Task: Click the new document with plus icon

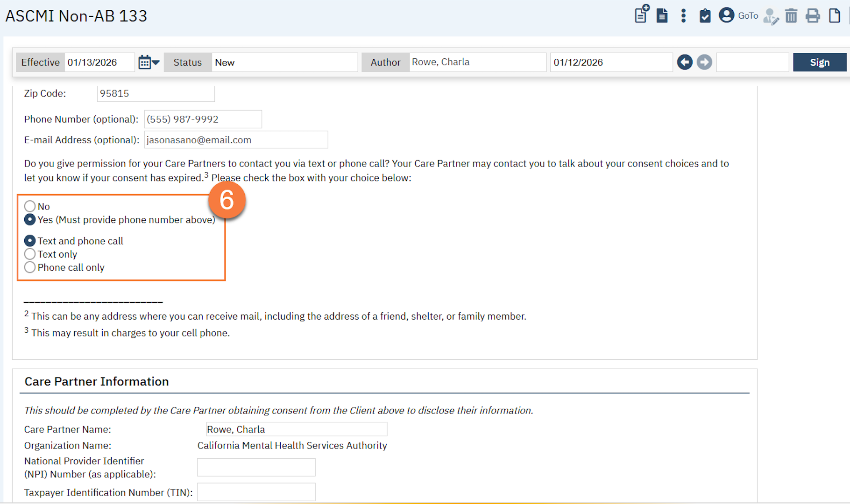Action: 642,15
